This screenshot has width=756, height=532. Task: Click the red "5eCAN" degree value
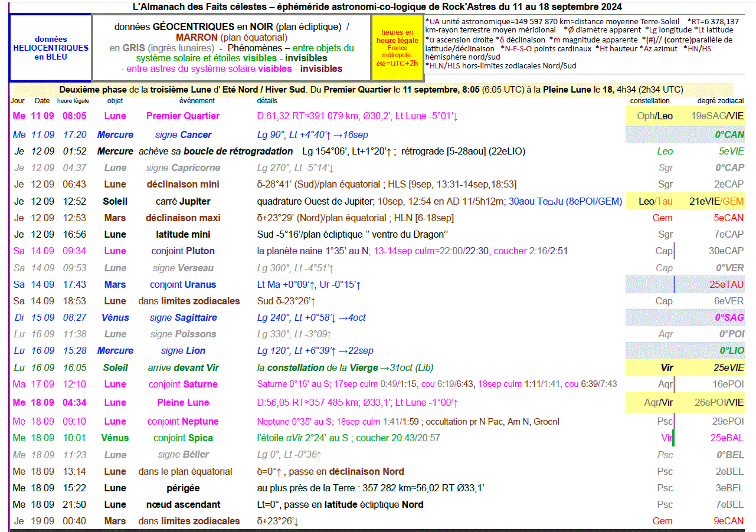[729, 218]
